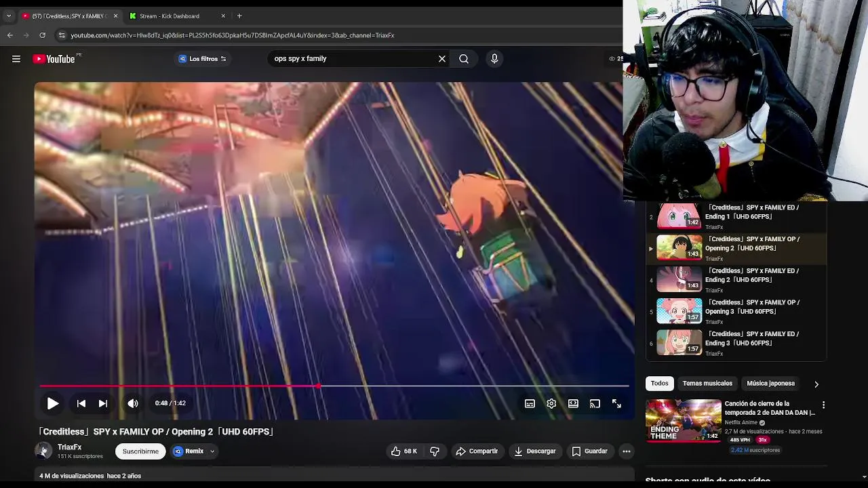Viewport: 868px width, 488px height.
Task: Clear the search box with the X icon
Action: [442, 59]
